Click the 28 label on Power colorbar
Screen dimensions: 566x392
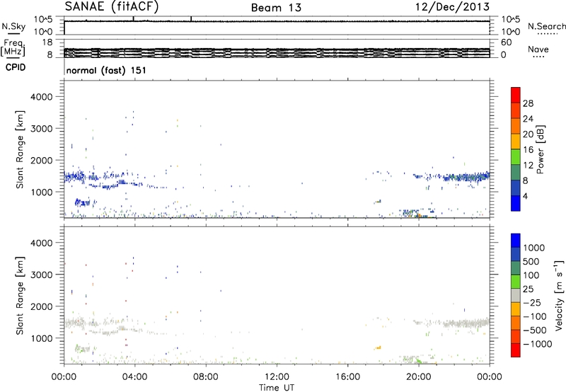click(528, 103)
